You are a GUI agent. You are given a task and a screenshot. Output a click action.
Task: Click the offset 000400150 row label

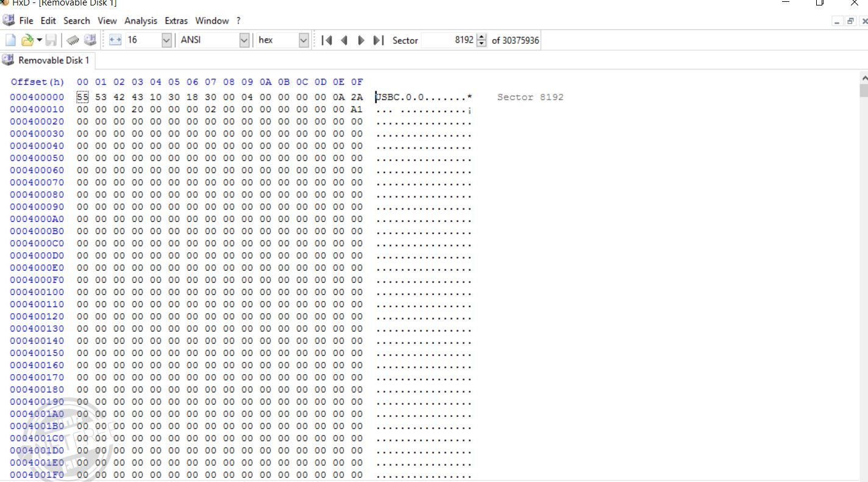pyautogui.click(x=37, y=353)
